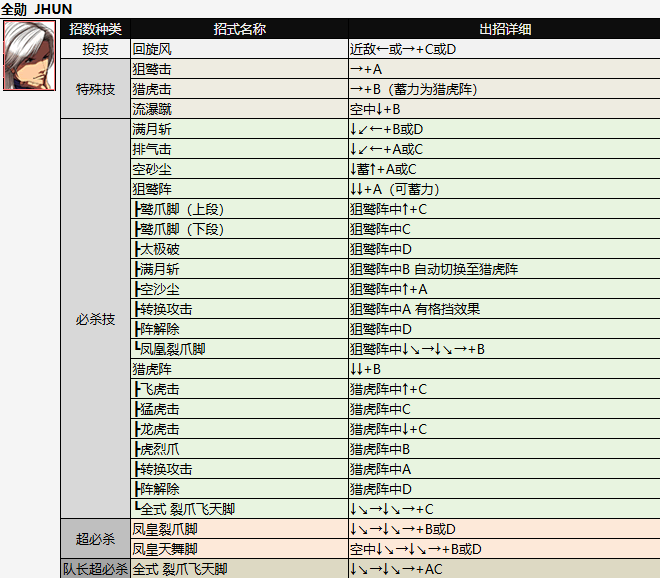Click the title text '全勋 JHUN'

(37, 9)
